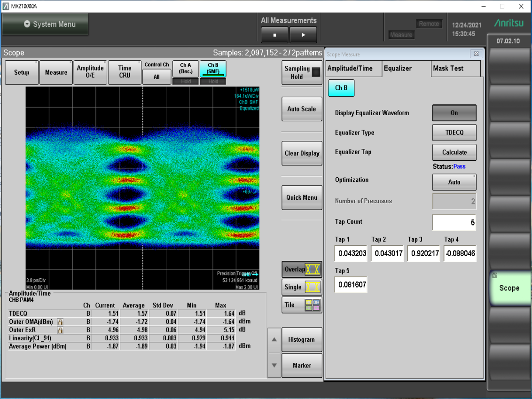Image resolution: width=532 pixels, height=399 pixels.
Task: Toggle Ch B (SMF) channel
Action: click(x=213, y=69)
